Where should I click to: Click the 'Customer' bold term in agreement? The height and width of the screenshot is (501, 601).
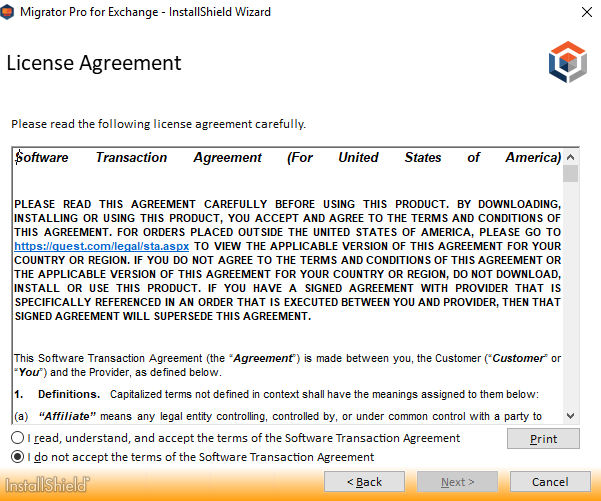click(x=518, y=358)
